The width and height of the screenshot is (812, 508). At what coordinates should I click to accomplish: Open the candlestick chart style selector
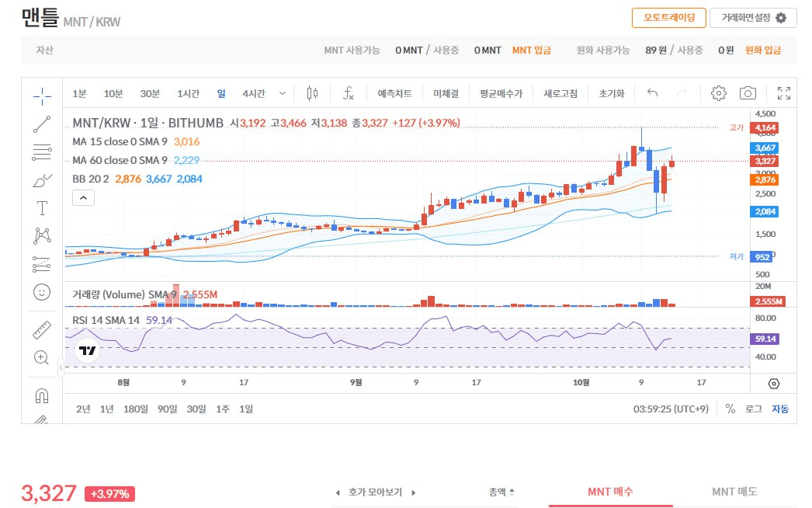313,93
